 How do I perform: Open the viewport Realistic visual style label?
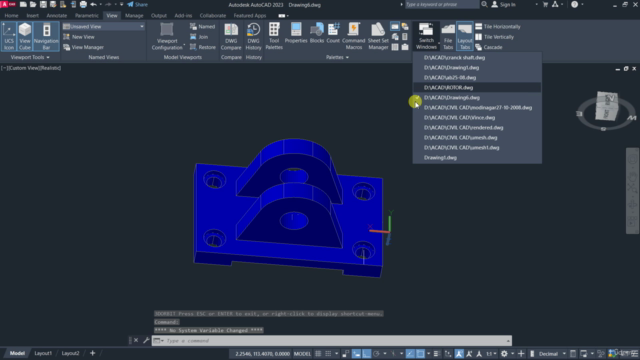tap(51, 68)
